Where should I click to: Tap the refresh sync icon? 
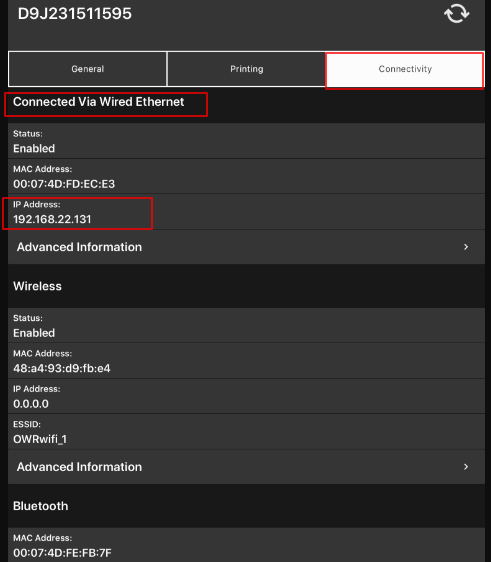[457, 14]
